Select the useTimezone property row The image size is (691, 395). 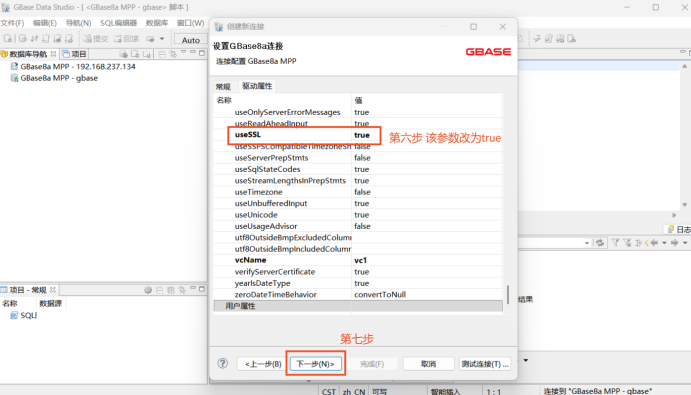tap(357, 192)
